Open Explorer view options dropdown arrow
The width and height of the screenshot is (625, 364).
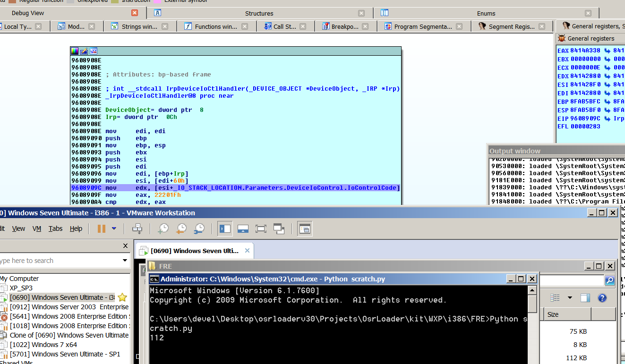(x=570, y=298)
